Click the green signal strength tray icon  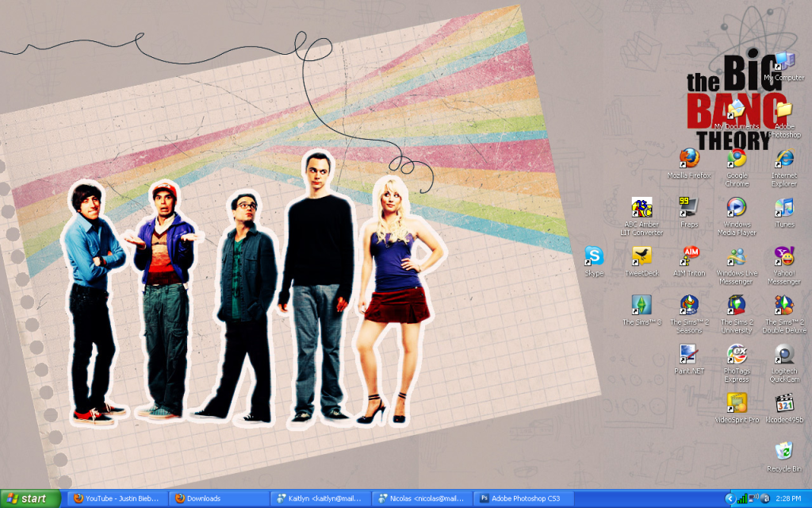(x=742, y=498)
